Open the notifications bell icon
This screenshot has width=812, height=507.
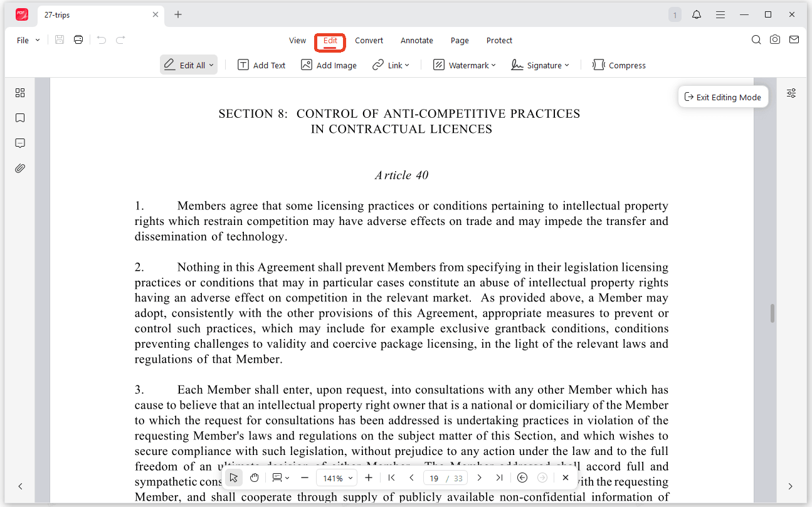click(697, 14)
